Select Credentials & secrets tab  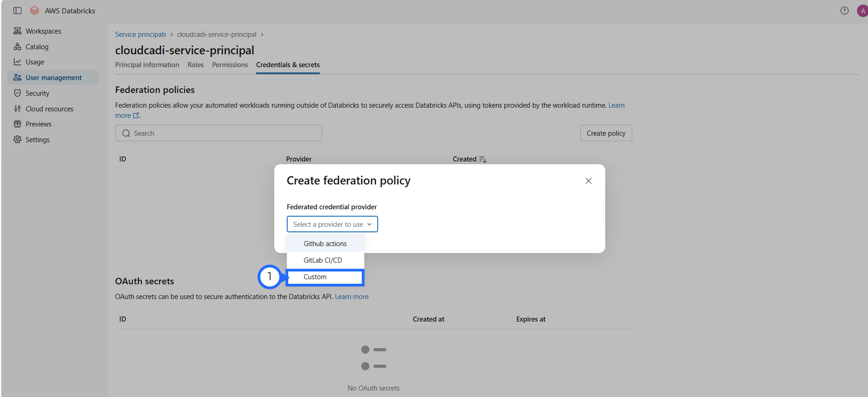click(288, 65)
